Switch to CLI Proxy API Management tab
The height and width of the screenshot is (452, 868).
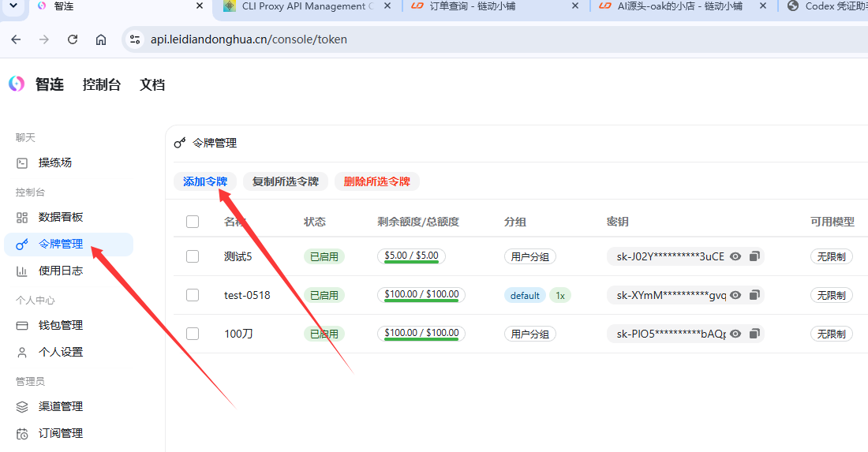point(307,6)
